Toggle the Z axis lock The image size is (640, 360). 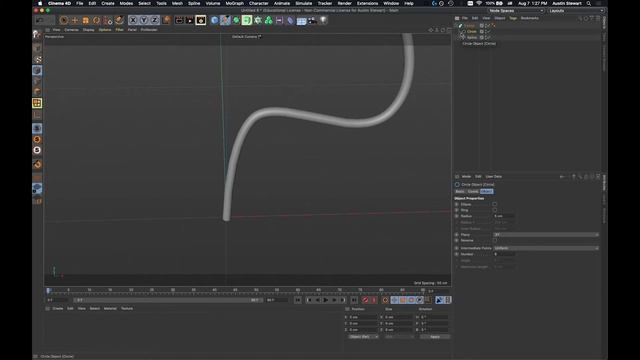(154, 20)
